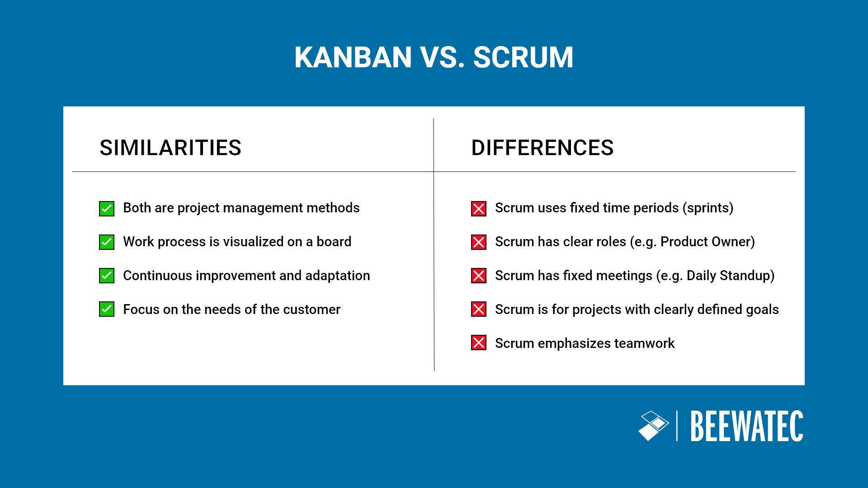This screenshot has width=868, height=488.
Task: Click the SIMILARITIES section header
Action: click(x=170, y=147)
